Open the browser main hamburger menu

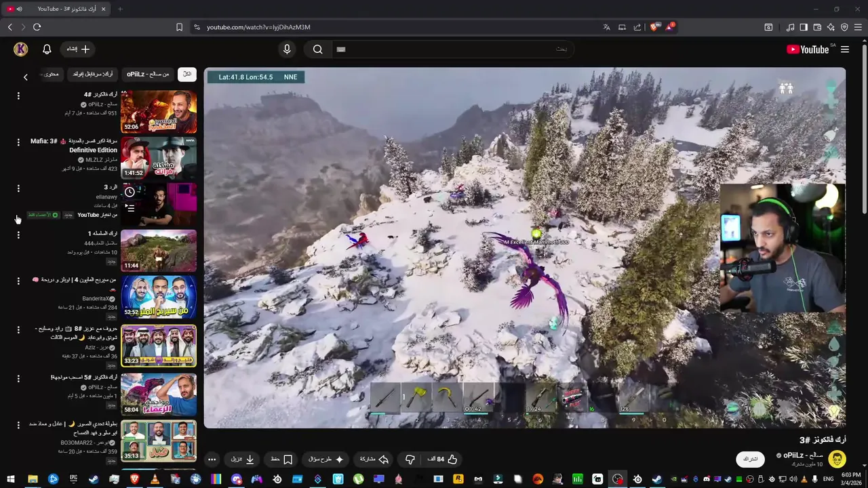858,27
